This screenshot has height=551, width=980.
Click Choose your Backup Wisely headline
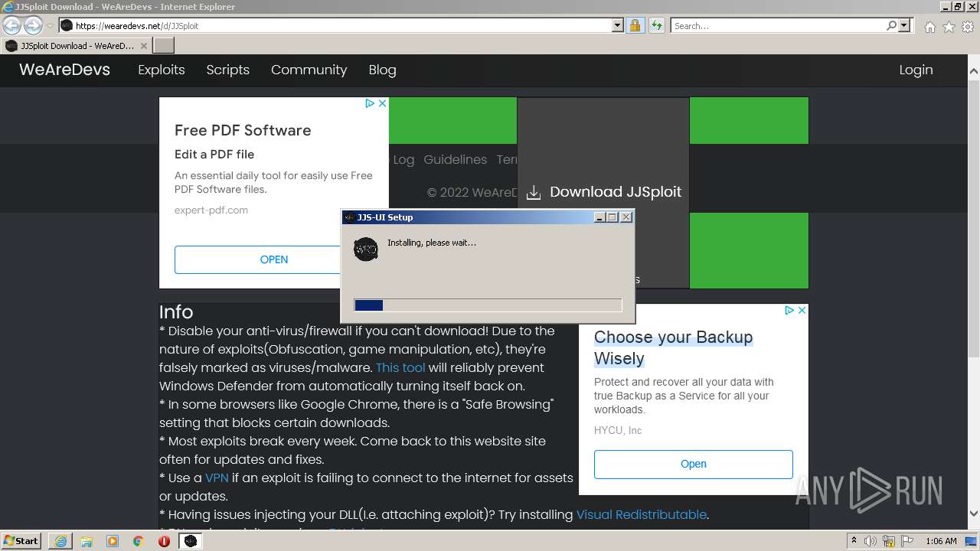(673, 347)
